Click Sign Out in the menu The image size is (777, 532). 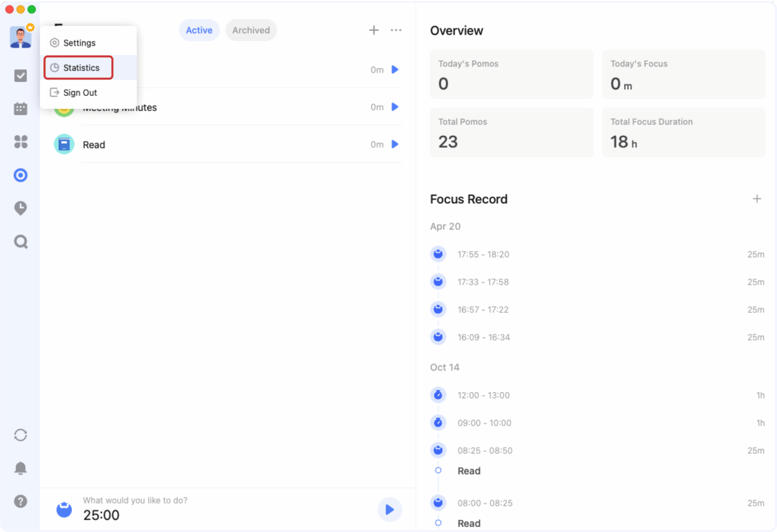tap(80, 93)
